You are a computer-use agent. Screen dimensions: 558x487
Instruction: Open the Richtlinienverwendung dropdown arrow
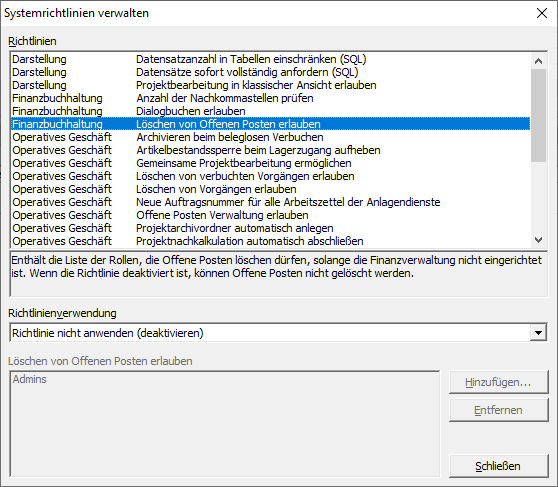(x=538, y=333)
